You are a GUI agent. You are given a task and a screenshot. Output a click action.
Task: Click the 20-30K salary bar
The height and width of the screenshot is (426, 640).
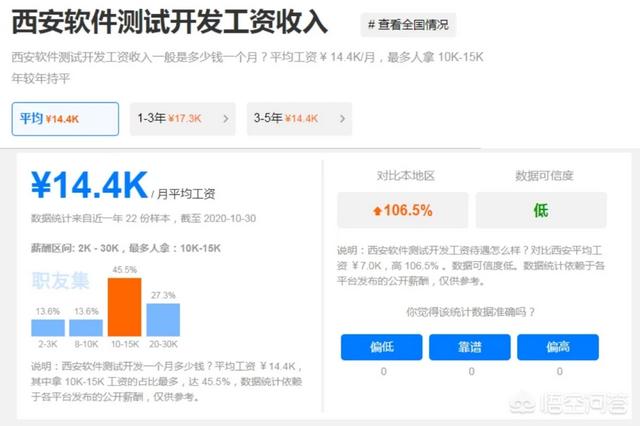point(163,320)
